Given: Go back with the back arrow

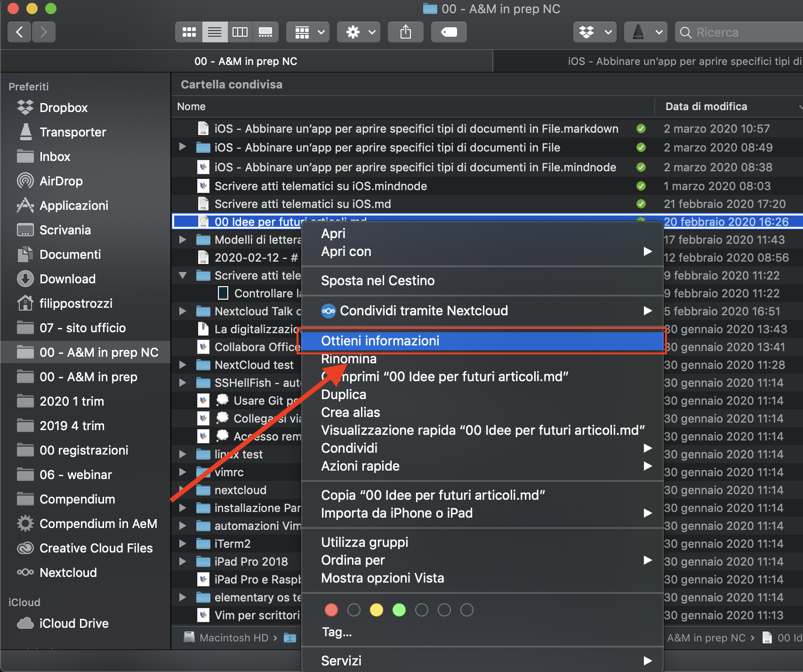Looking at the screenshot, I should (x=19, y=32).
